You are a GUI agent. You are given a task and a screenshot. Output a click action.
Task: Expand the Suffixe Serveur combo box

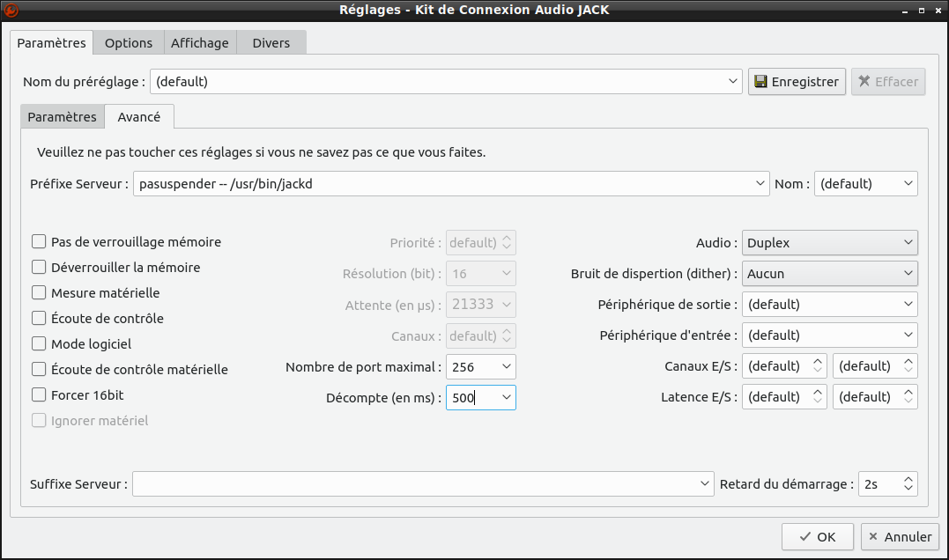(x=705, y=483)
